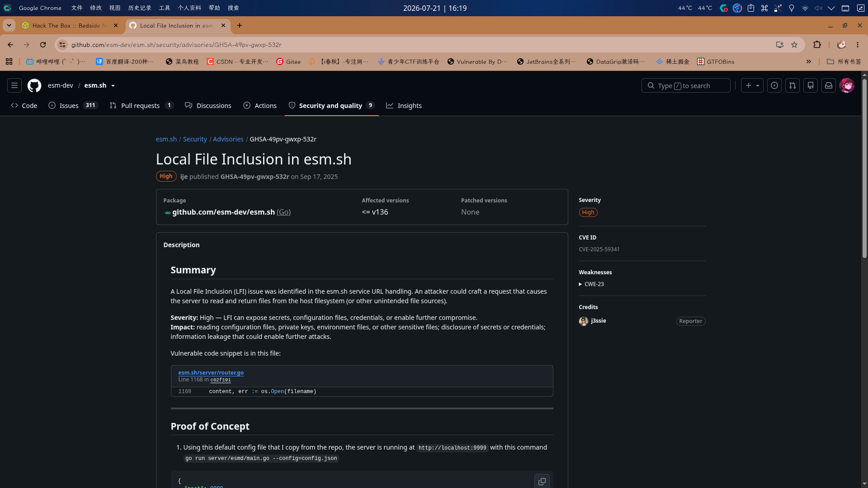This screenshot has width=868, height=488.
Task: Open the Chrome extensions puzzle icon
Action: [817, 45]
